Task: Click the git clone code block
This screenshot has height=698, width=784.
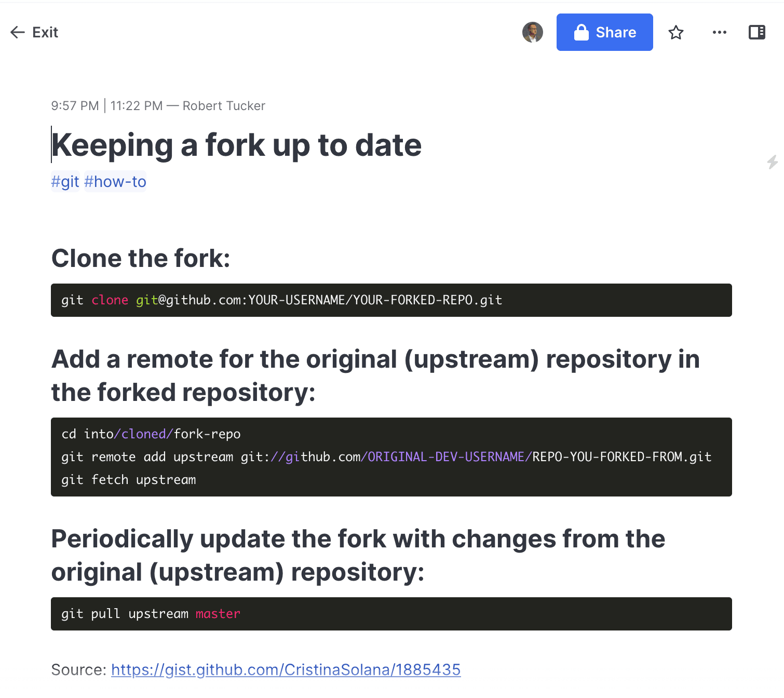Action: pos(391,300)
